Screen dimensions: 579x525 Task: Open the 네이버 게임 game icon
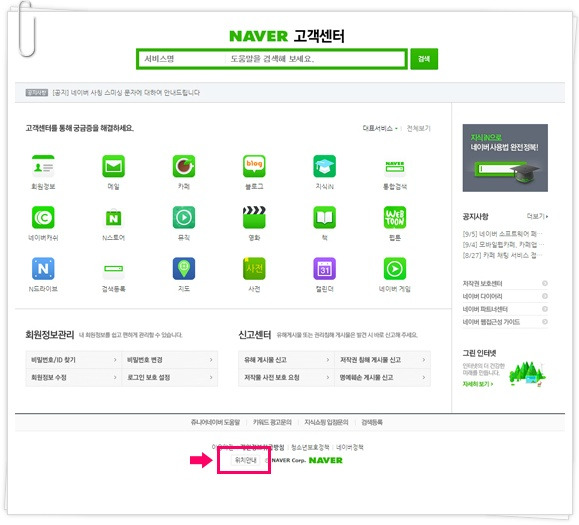pyautogui.click(x=395, y=268)
